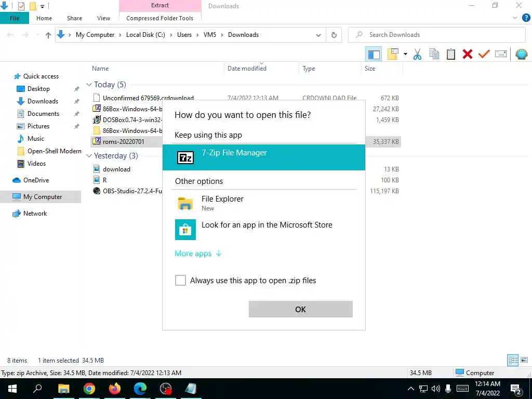This screenshot has width=532, height=399.
Task: Select Open-Shell Modern folder in sidebar
Action: pyautogui.click(x=54, y=151)
